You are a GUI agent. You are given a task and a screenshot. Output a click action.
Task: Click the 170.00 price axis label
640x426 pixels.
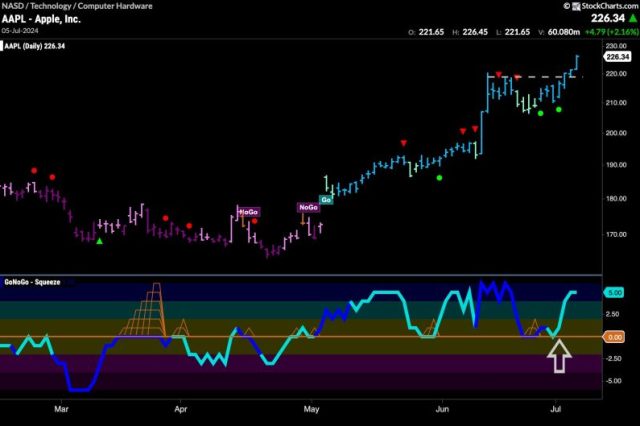[616, 235]
